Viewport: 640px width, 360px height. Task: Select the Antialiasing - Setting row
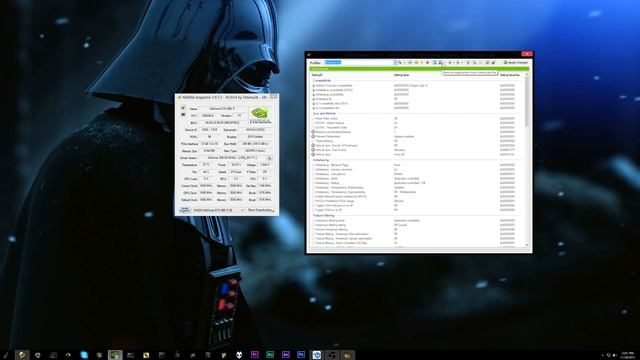417,183
